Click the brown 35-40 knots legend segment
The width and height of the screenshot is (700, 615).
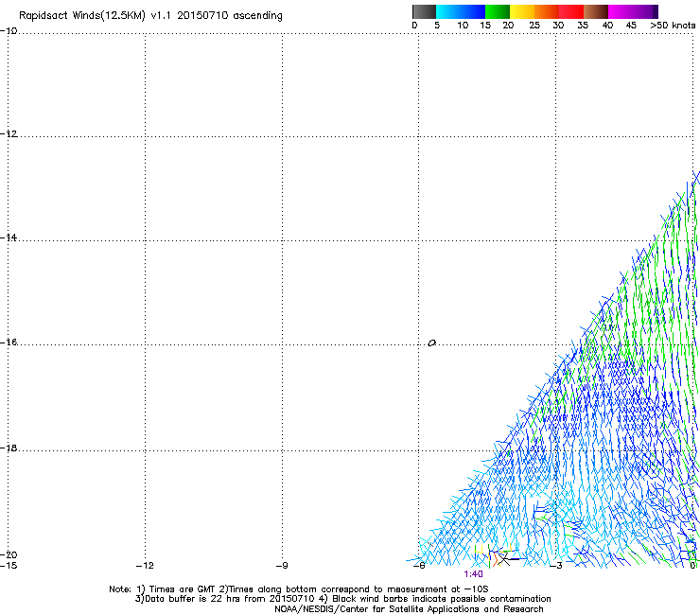click(x=596, y=11)
